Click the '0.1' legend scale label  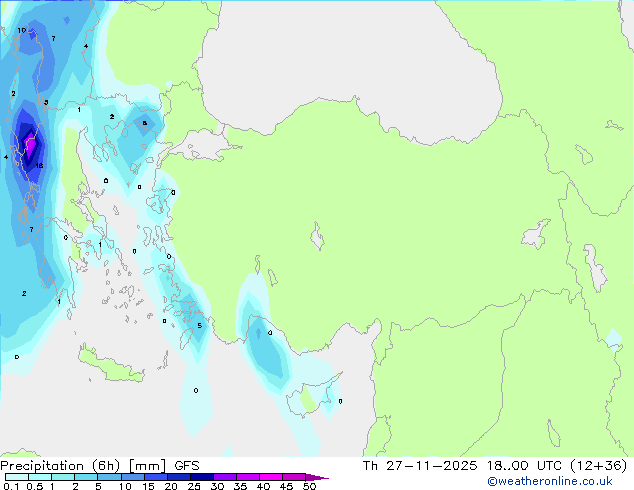click(x=11, y=486)
